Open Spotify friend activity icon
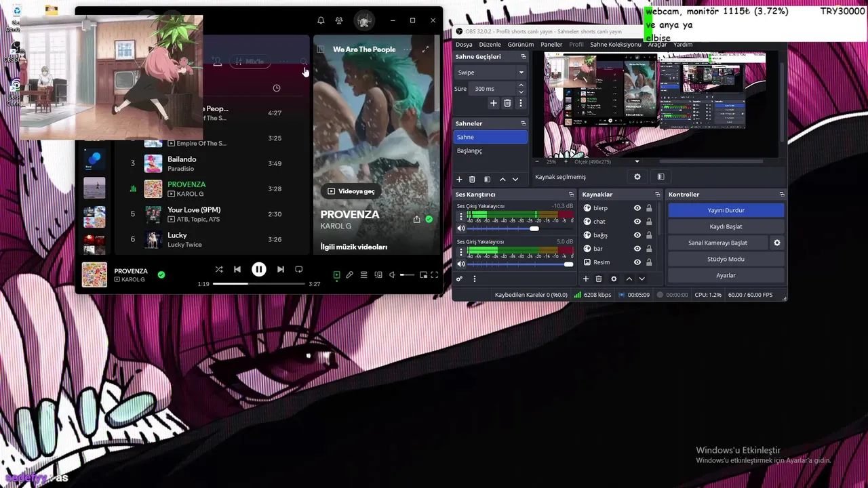Screen dimensions: 868x488 click(339, 20)
